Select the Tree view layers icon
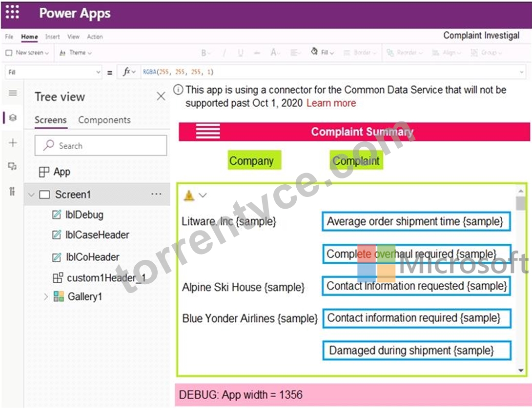Viewport: 532px width, 411px height. click(13, 118)
